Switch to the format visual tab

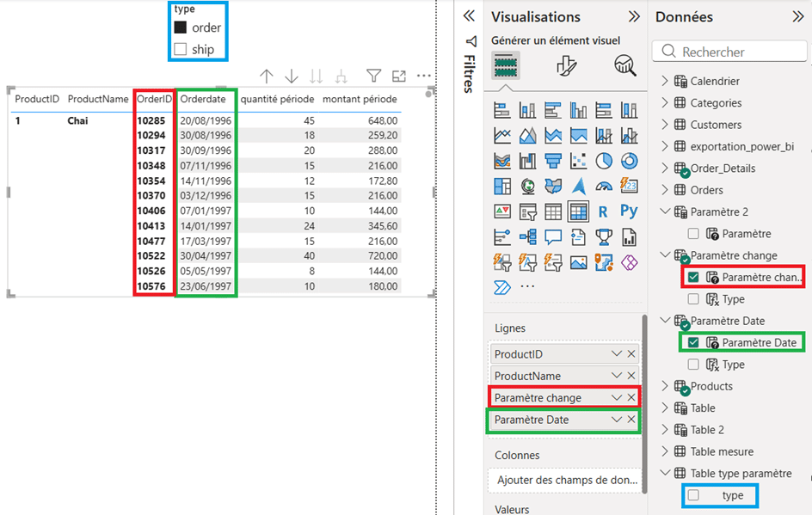pos(566,65)
